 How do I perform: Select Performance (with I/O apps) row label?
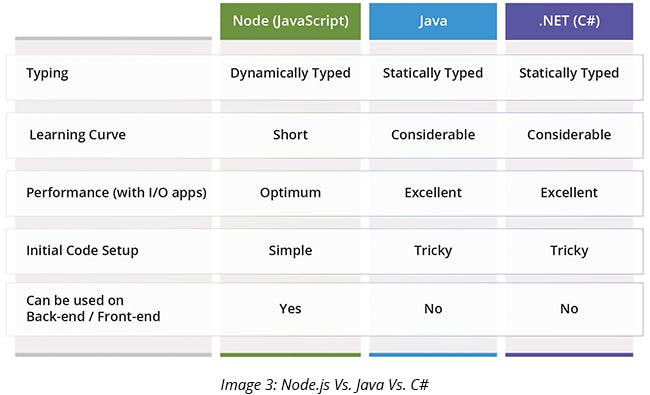point(116,193)
